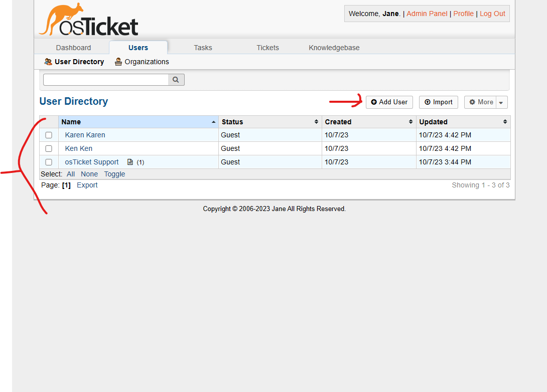This screenshot has height=392, width=547.
Task: Click the Organizations people icon
Action: click(x=118, y=61)
